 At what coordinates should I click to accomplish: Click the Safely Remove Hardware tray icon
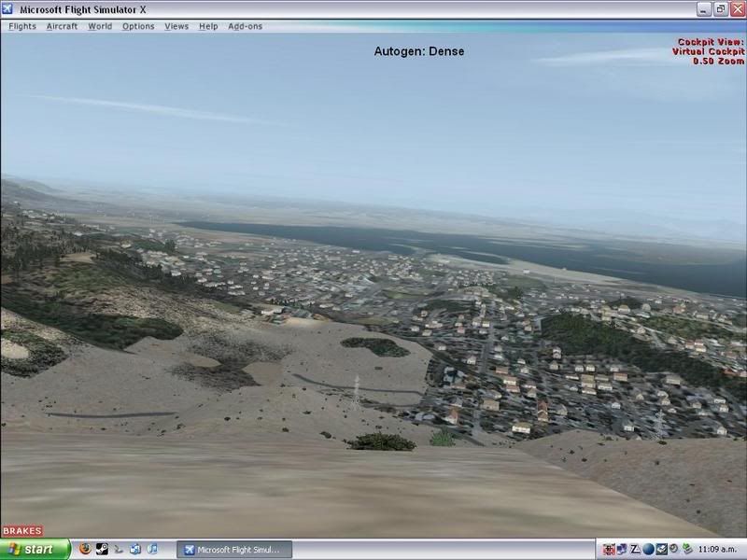coord(687,550)
